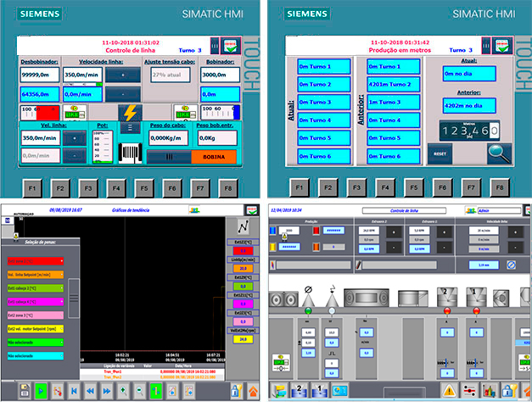
Task: Click the red Ext1Z2 legend value swatch
Action: pyautogui.click(x=243, y=251)
